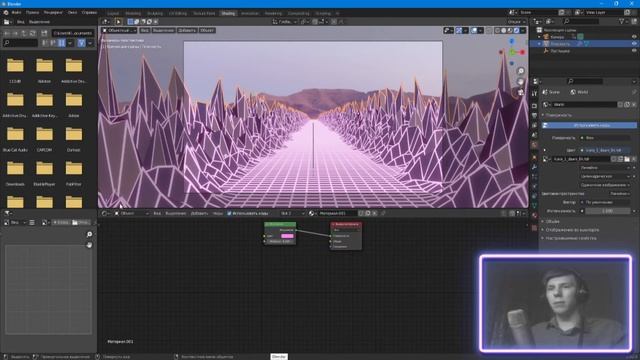
Task: Switch to the Shading workspace tab
Action: (x=228, y=13)
